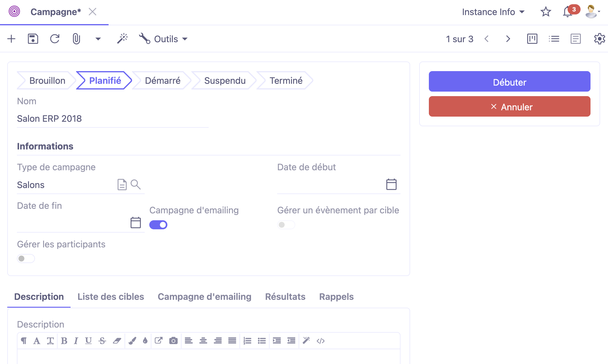
Task: Click the red Annuler button
Action: (509, 107)
